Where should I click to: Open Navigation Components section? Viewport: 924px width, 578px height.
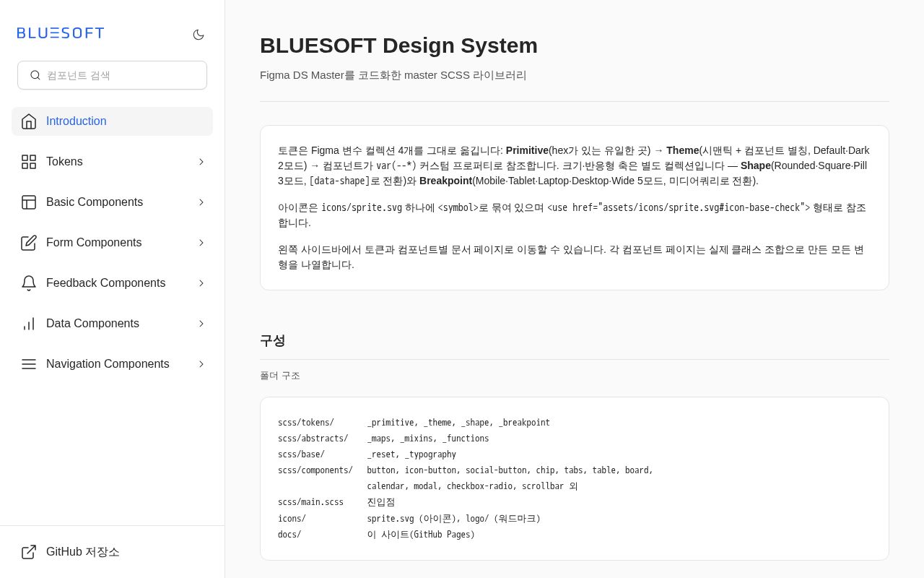[112, 364]
